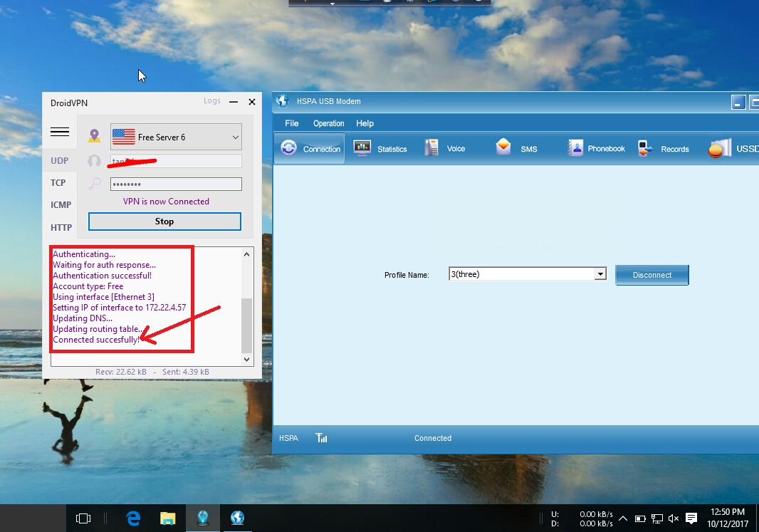Click Microsoft Edge in the taskbar
Viewport: 759px width, 532px height.
132,518
